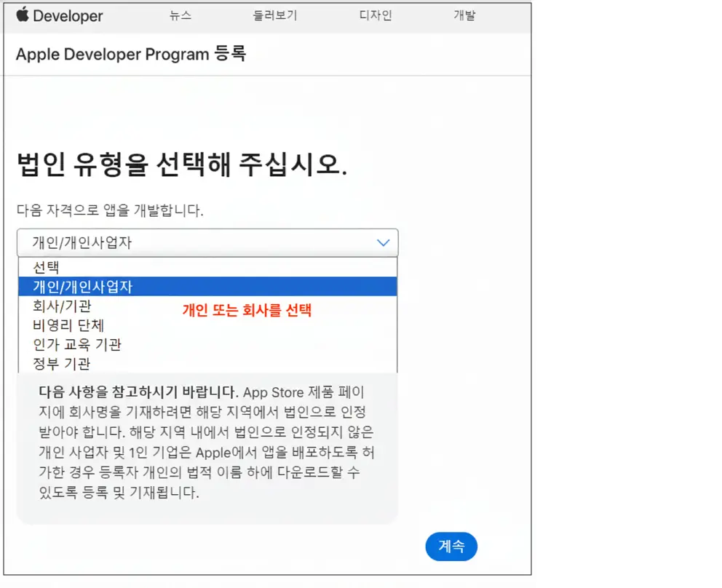The height and width of the screenshot is (588, 722).
Task: Click the blue chevron on the dropdown
Action: pos(383,242)
